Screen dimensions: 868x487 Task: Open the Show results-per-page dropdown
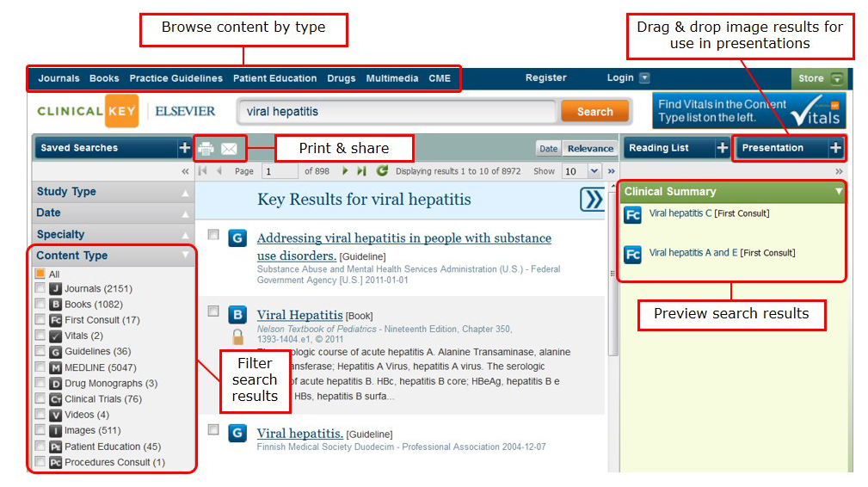coord(594,171)
